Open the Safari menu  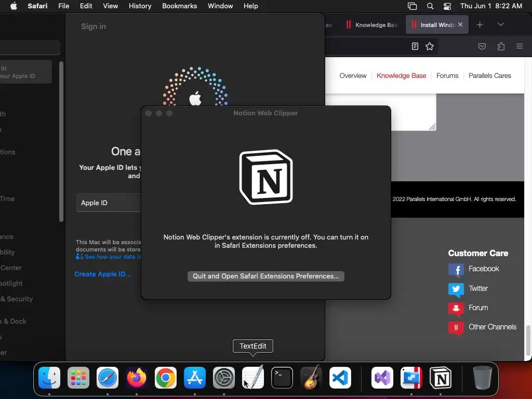click(37, 6)
